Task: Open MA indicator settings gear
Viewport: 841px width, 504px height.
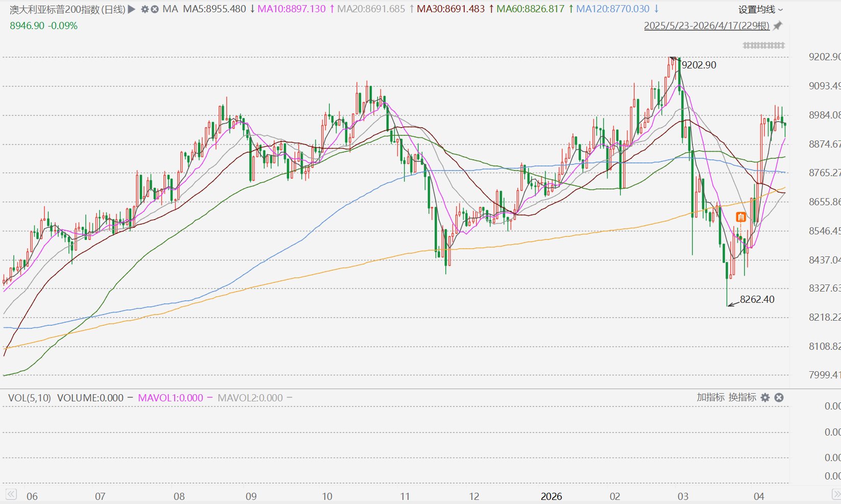Action: (145, 9)
